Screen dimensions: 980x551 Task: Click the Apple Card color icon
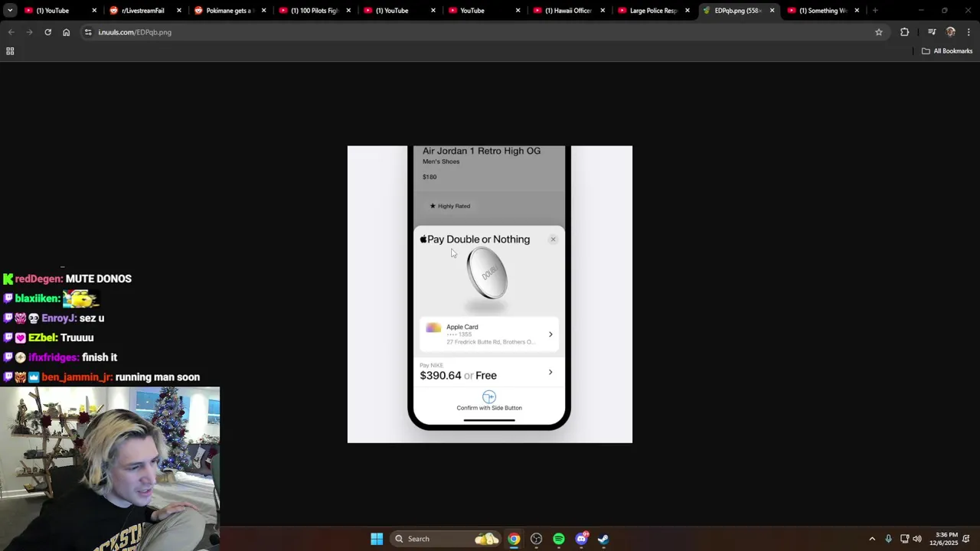point(433,328)
